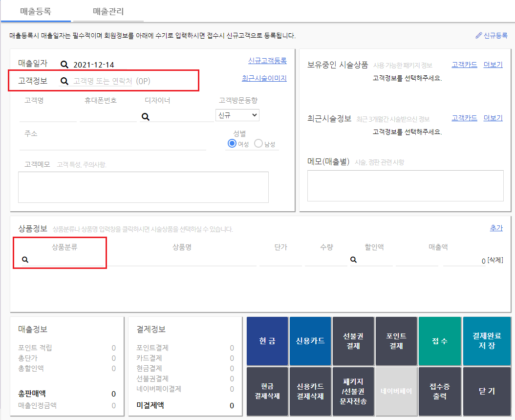Select the 남성 gender radio button
Screen dimensions: 515x420
(x=258, y=144)
